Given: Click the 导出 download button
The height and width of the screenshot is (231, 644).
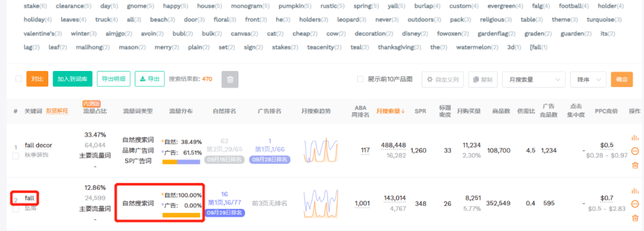Looking at the screenshot, I should click(x=150, y=79).
